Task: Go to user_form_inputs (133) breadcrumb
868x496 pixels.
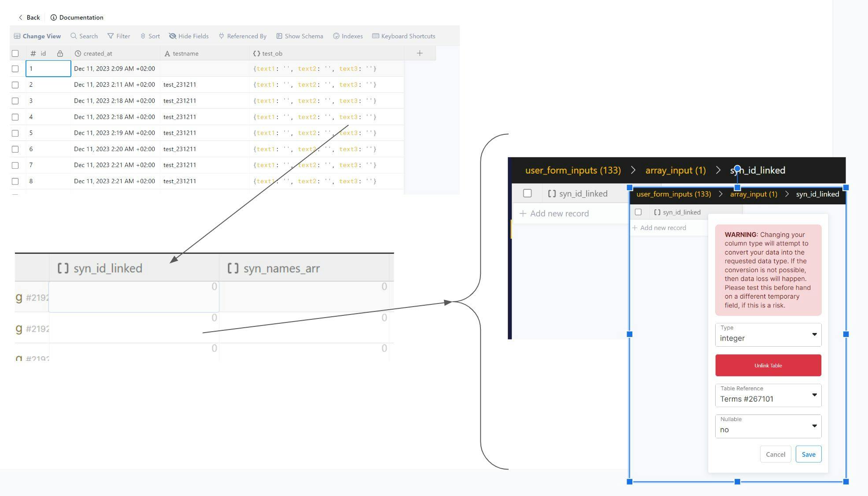Action: [x=573, y=170]
